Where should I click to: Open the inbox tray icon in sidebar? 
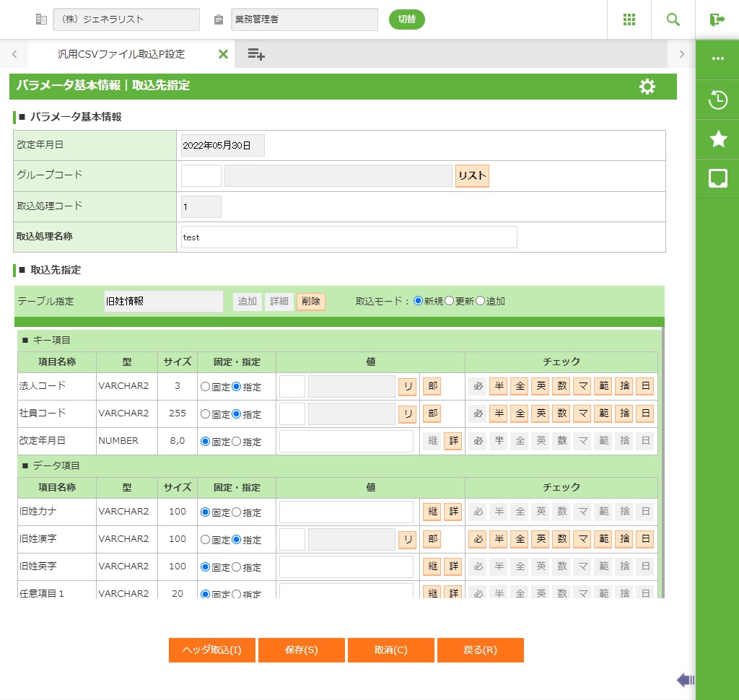point(717,178)
